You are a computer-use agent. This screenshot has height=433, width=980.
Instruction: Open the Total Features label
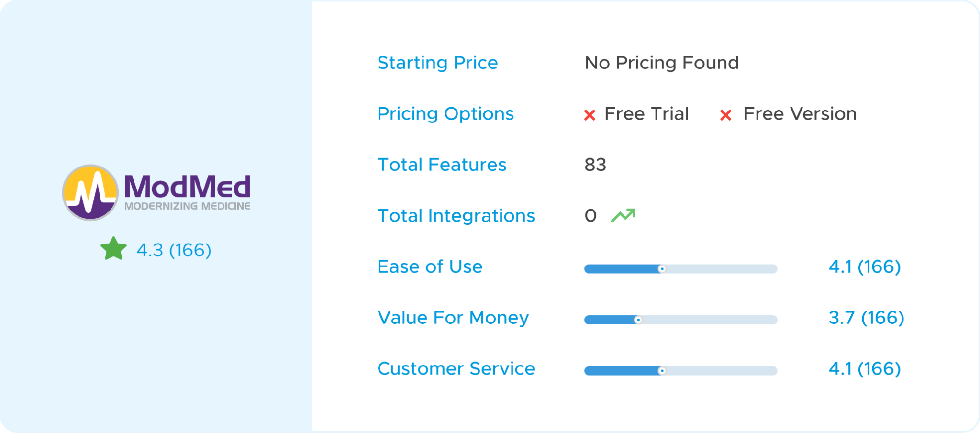(442, 165)
